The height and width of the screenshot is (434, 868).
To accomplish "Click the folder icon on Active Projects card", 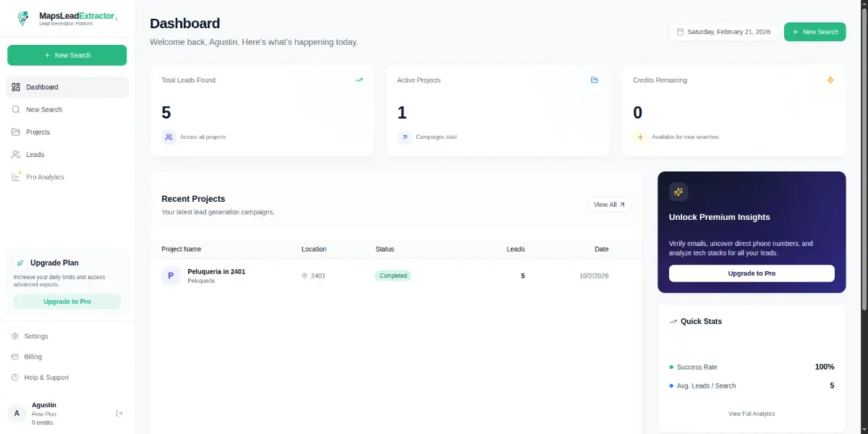I will point(595,80).
